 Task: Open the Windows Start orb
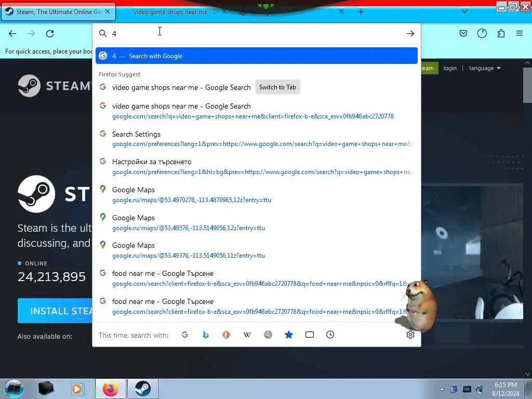(x=14, y=389)
